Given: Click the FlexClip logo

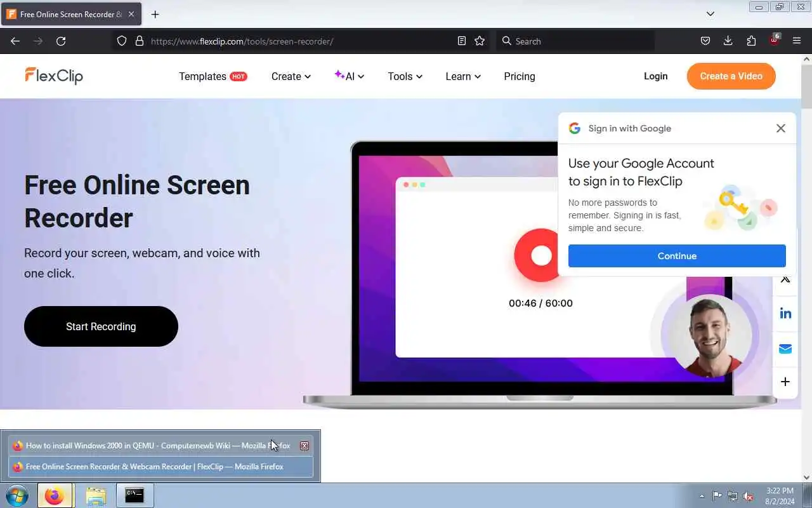Looking at the screenshot, I should point(54,76).
